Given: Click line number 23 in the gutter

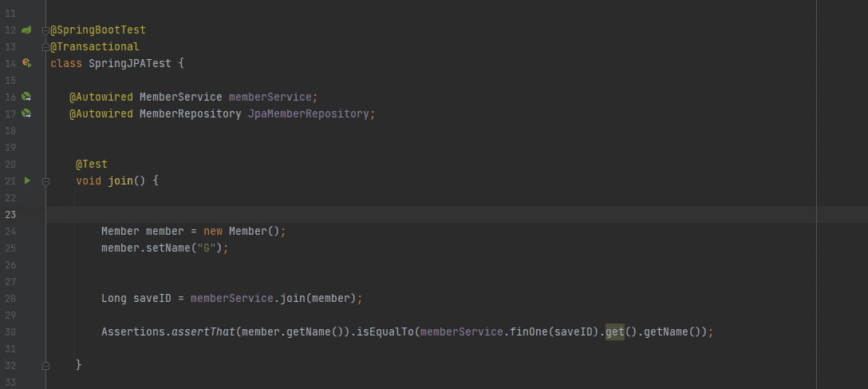Looking at the screenshot, I should pos(10,214).
